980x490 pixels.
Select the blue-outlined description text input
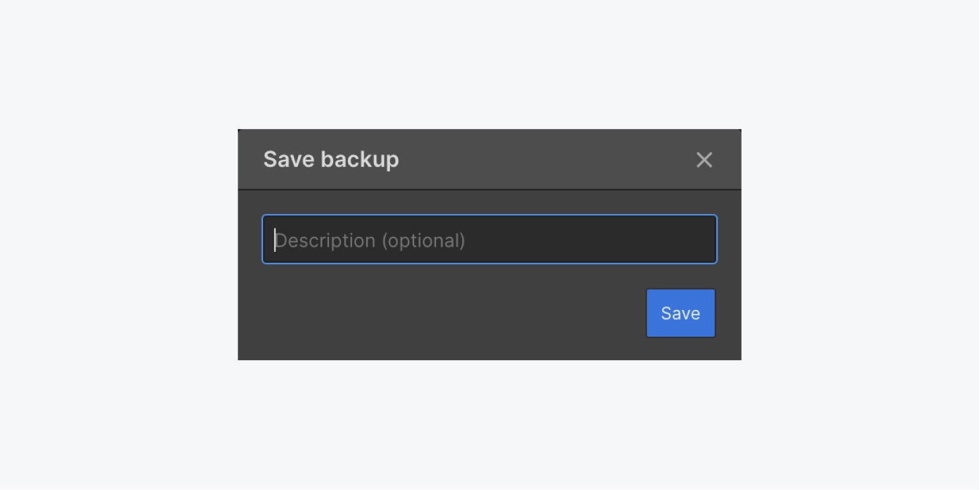click(x=490, y=239)
